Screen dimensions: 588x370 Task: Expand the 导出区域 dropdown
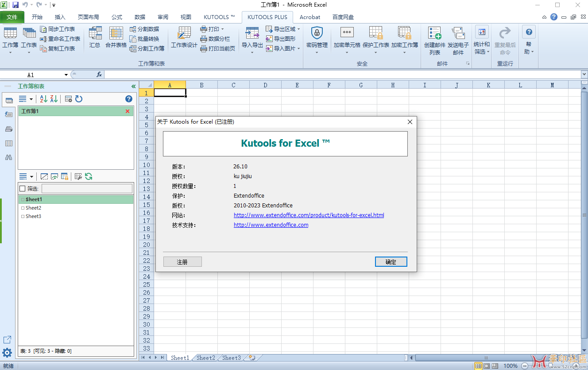pos(298,29)
